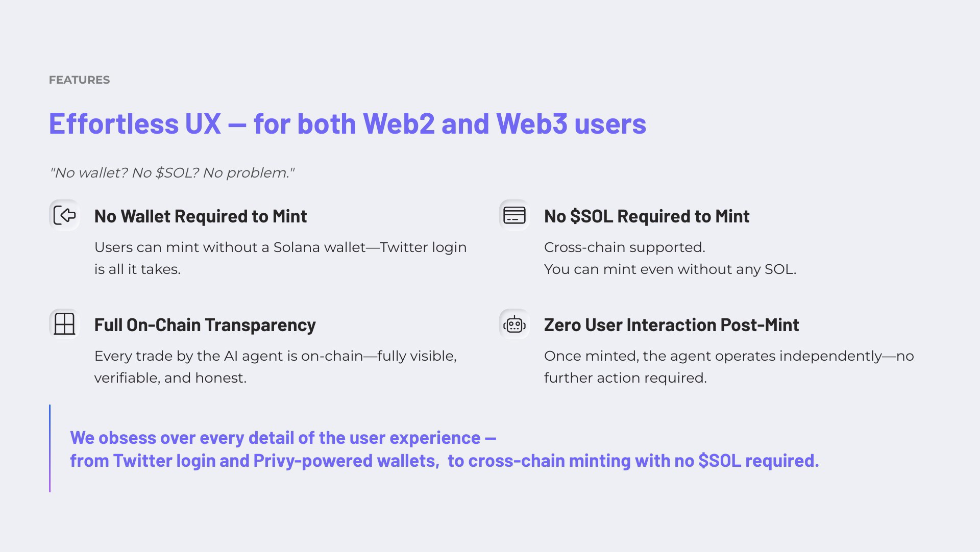
Task: Click the vertical purple accent bar
Action: click(50, 448)
